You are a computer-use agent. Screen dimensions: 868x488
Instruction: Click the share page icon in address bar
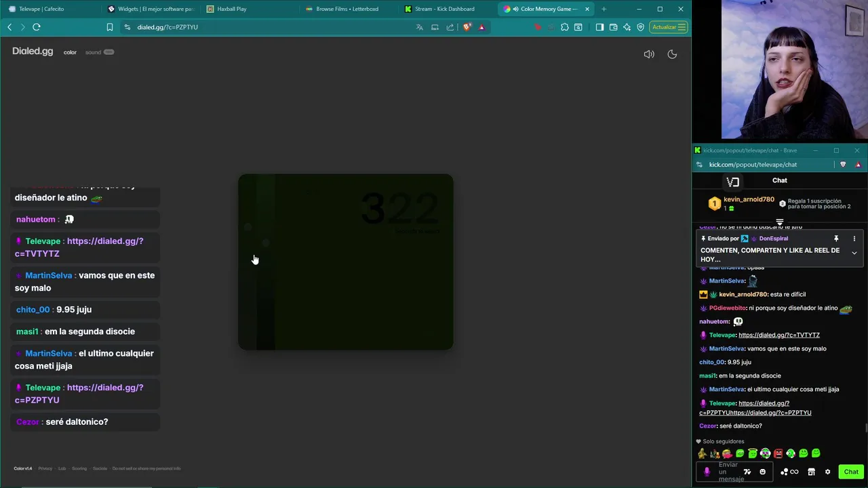tap(450, 27)
